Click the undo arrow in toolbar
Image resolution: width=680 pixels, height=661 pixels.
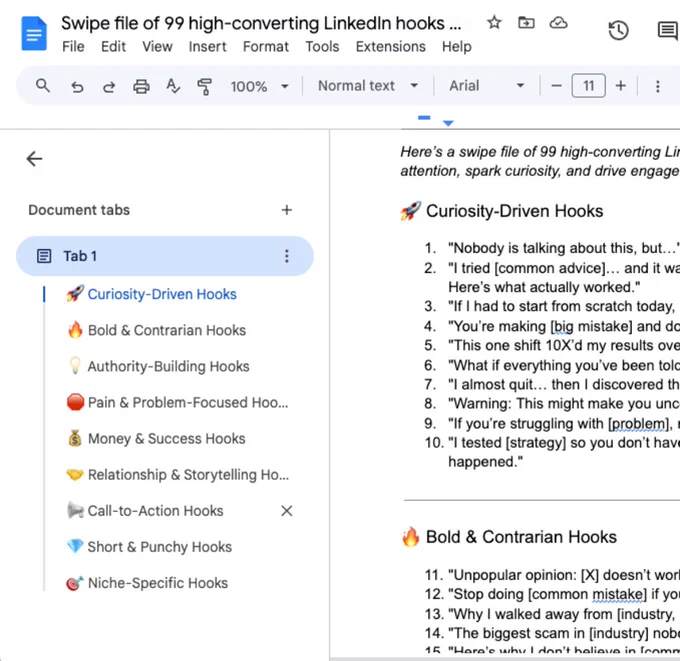coord(77,86)
